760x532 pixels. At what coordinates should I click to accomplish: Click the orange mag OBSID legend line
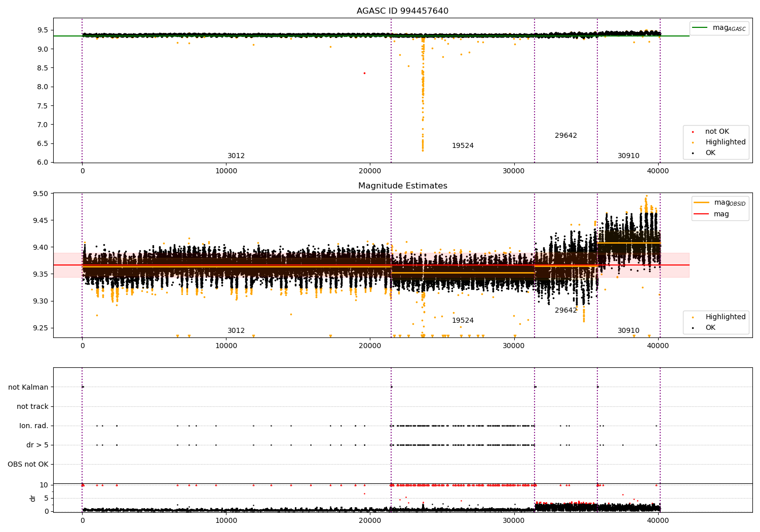(702, 203)
